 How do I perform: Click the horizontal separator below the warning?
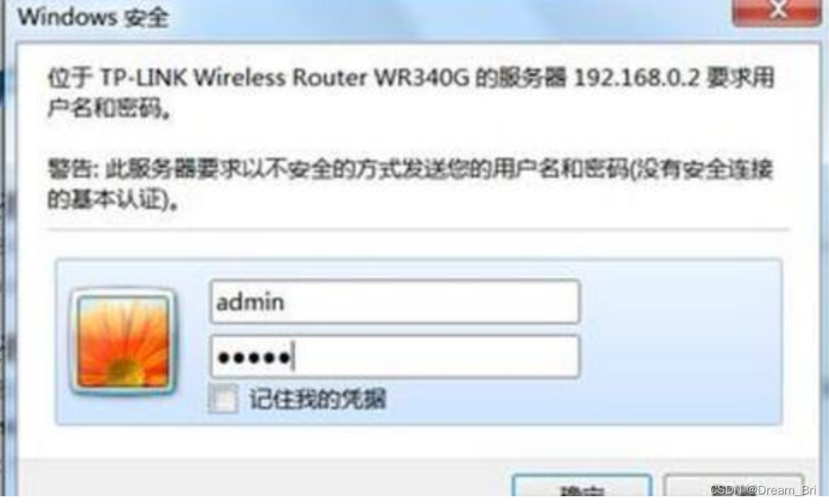(419, 230)
